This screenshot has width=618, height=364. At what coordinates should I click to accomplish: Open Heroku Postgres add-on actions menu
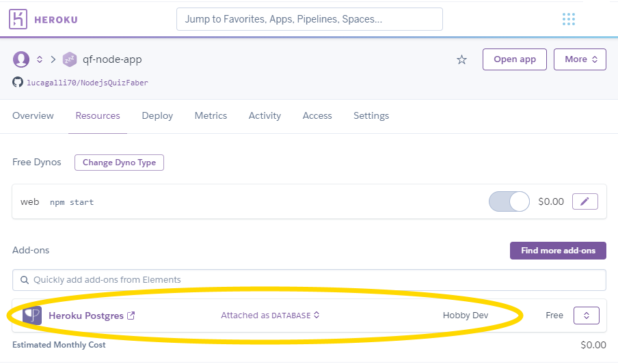click(586, 316)
